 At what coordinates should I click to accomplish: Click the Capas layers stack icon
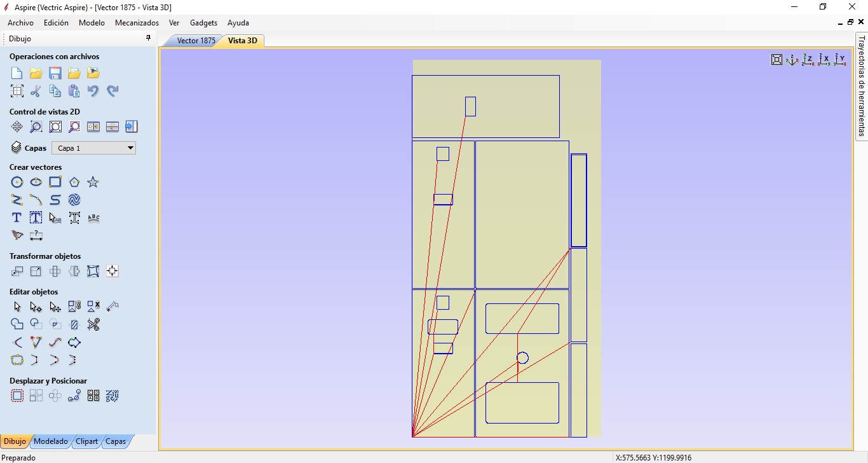[17, 148]
